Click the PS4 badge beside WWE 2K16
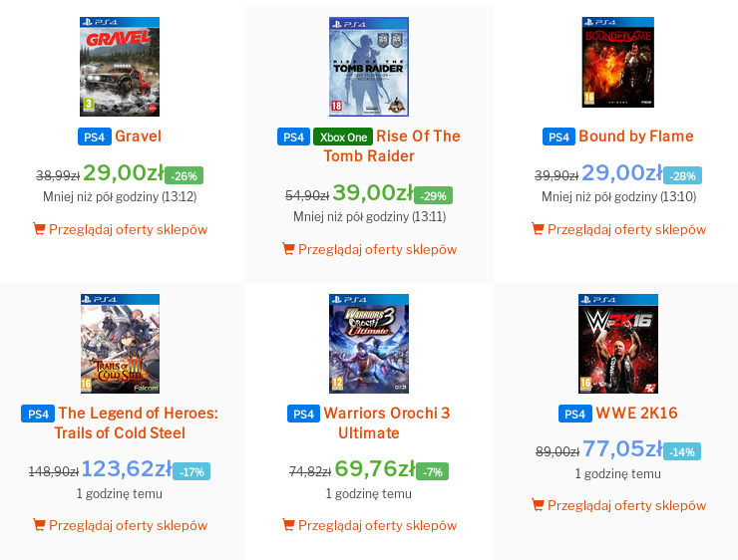The width and height of the screenshot is (738, 560). (574, 414)
